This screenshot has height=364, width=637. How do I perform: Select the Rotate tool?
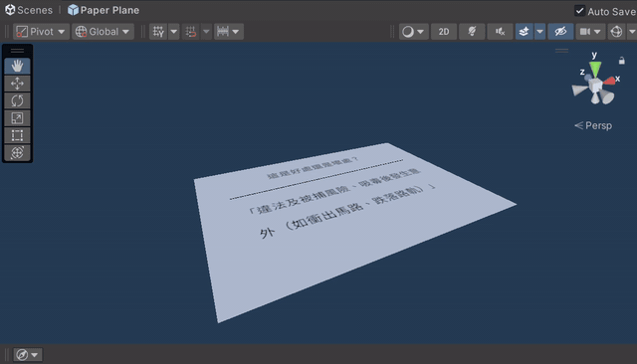click(x=17, y=100)
